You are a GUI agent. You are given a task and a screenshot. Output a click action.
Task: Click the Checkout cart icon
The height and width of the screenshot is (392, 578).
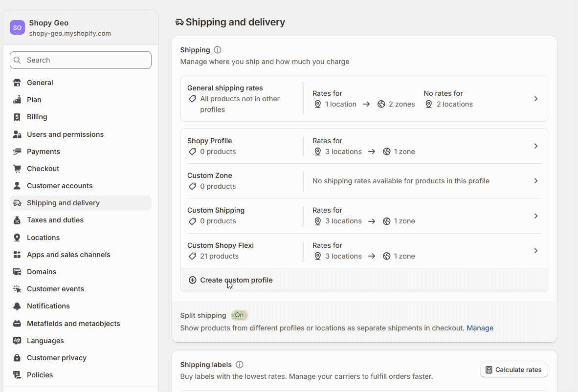pyautogui.click(x=17, y=169)
